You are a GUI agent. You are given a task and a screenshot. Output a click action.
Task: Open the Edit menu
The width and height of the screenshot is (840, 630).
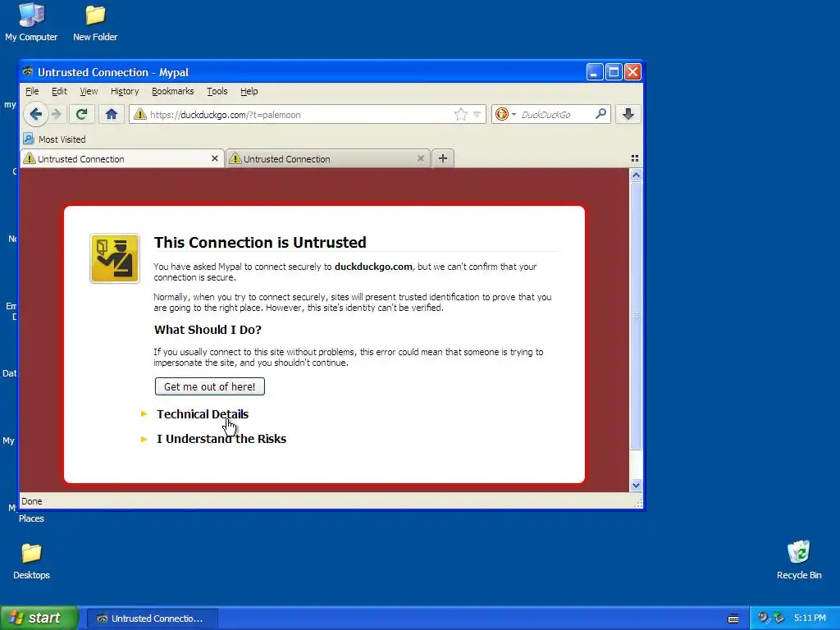pos(59,91)
